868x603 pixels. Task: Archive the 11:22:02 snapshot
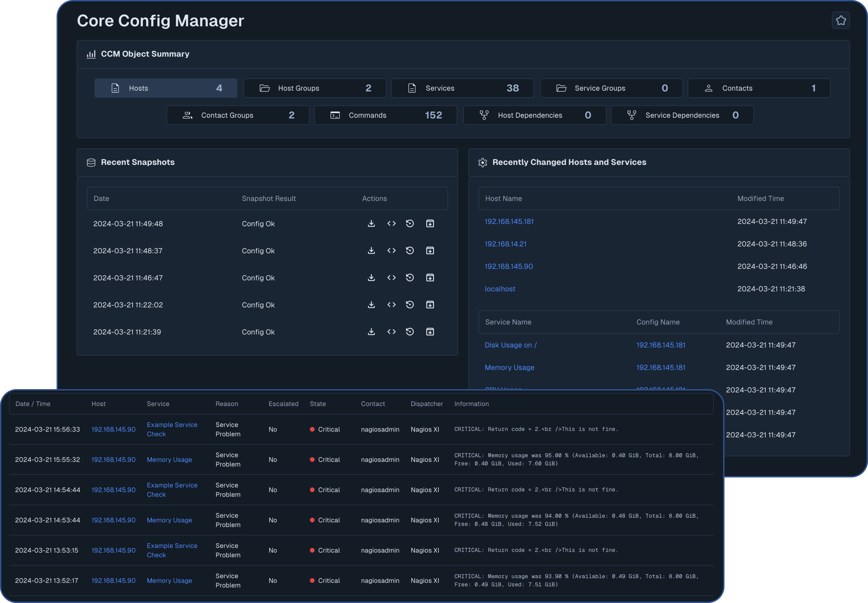430,305
